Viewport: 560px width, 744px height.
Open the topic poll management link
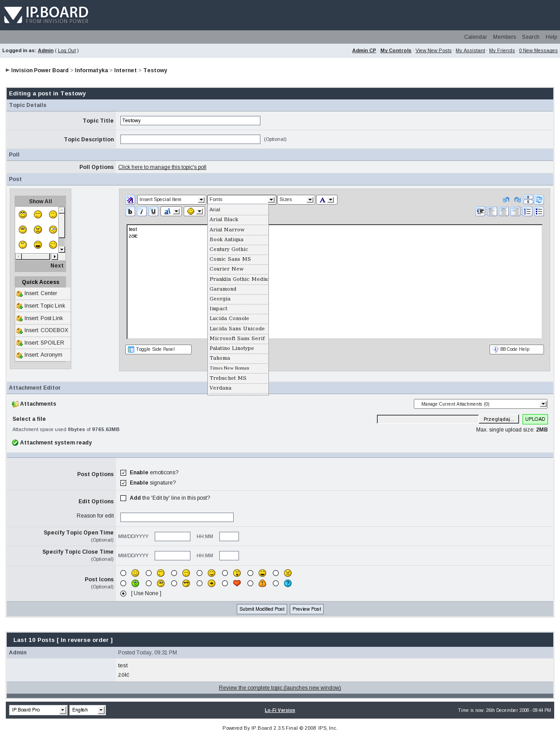(162, 167)
